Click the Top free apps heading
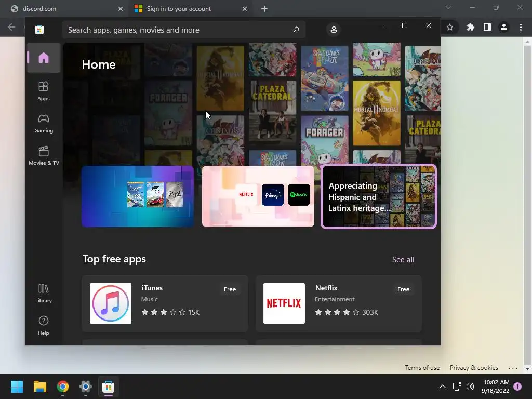532x399 pixels. (x=114, y=259)
